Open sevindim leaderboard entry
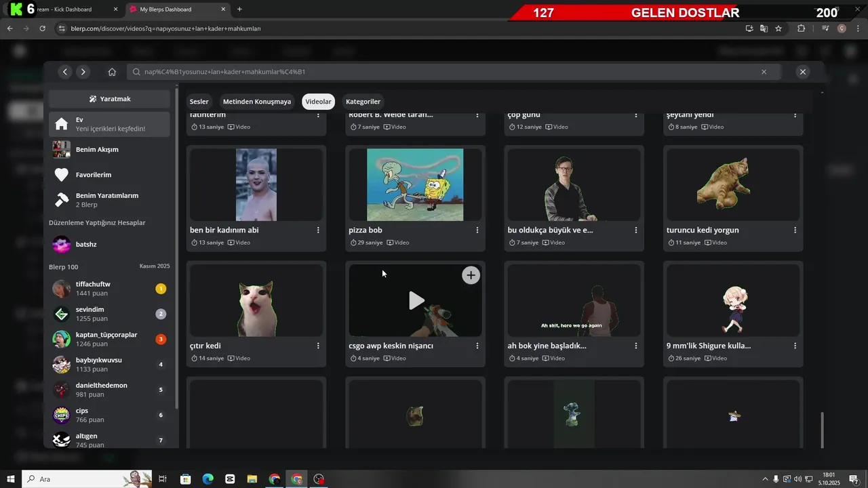Screen dimensions: 868x488 pyautogui.click(x=109, y=314)
